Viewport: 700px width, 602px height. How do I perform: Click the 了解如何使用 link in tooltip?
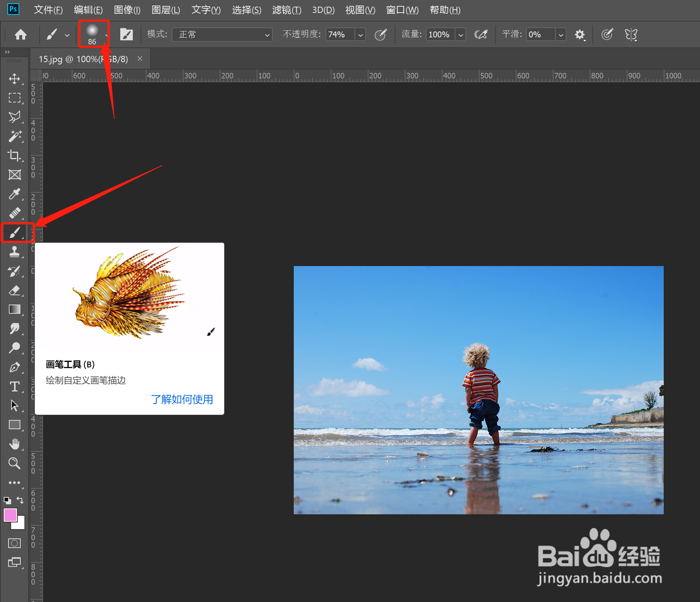pyautogui.click(x=182, y=400)
